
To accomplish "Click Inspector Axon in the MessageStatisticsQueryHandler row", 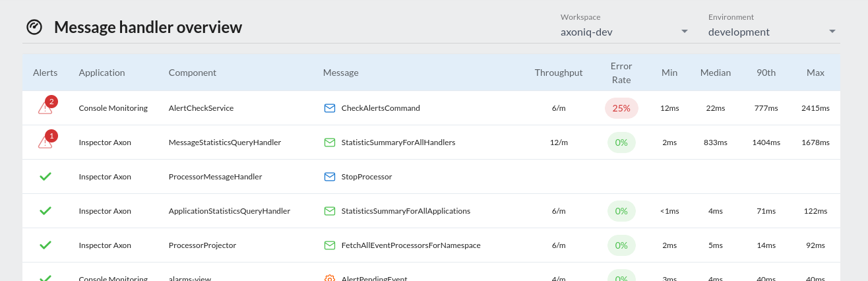I will [x=105, y=142].
